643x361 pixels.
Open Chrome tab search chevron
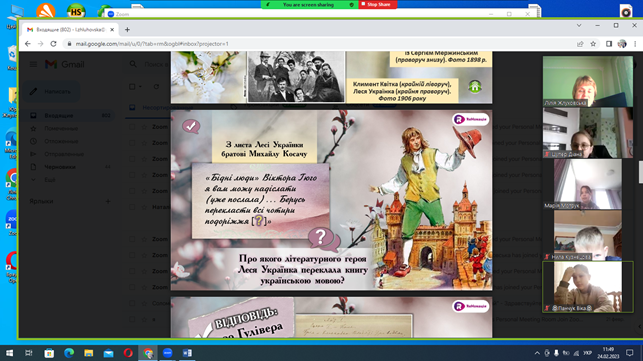(579, 25)
